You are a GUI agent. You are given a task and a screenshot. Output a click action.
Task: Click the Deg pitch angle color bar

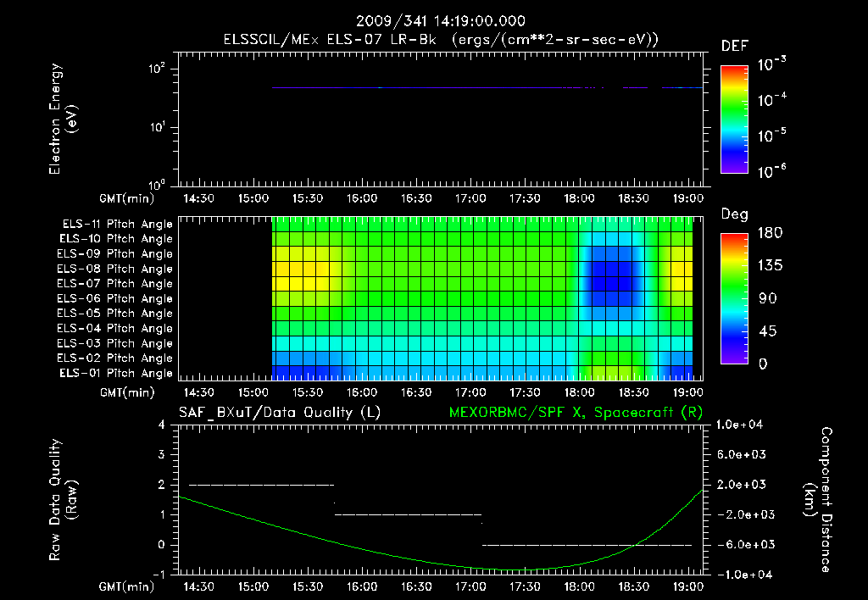tap(734, 298)
